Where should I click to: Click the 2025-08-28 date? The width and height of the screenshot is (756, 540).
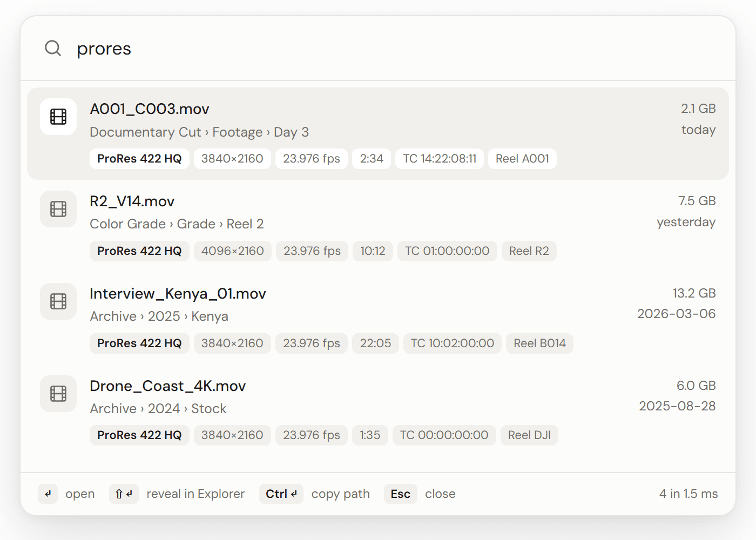pos(677,406)
